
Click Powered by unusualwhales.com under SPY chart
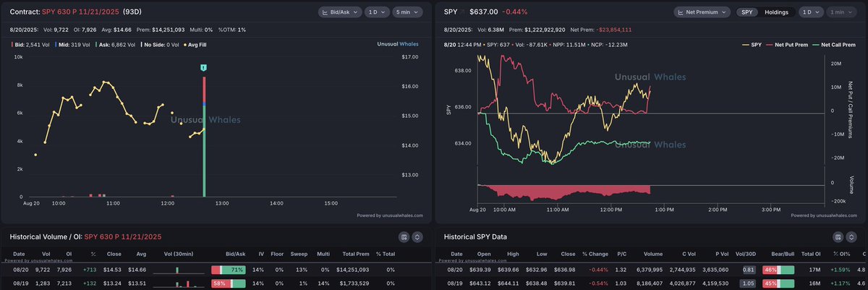click(823, 216)
